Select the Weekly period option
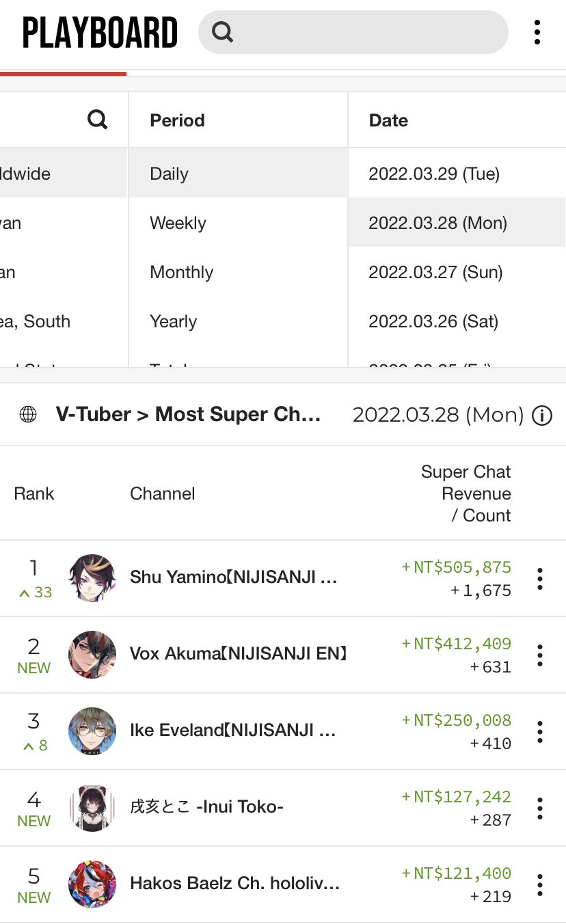 (238, 223)
